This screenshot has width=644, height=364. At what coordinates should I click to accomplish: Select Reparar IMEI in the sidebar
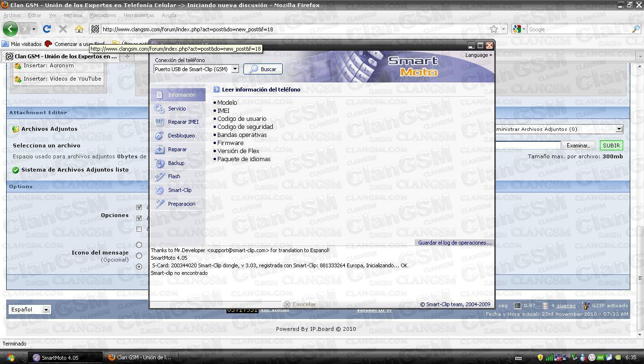click(x=178, y=122)
